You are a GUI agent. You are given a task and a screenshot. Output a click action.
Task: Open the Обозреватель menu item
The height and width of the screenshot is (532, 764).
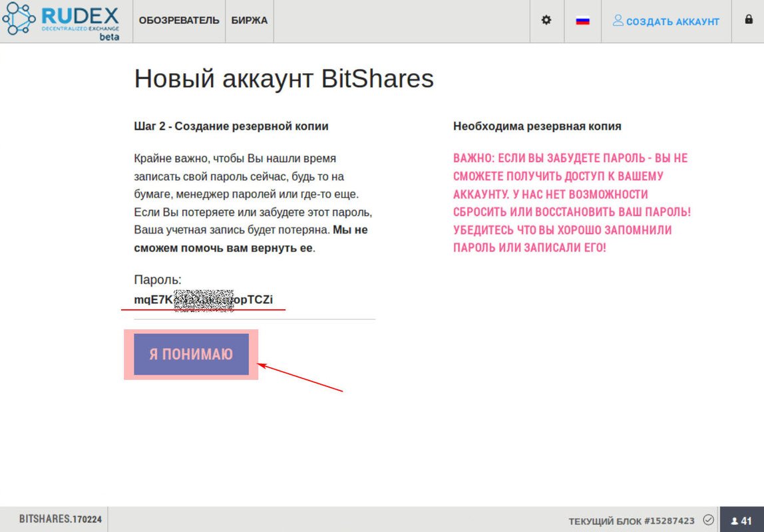[x=179, y=21]
